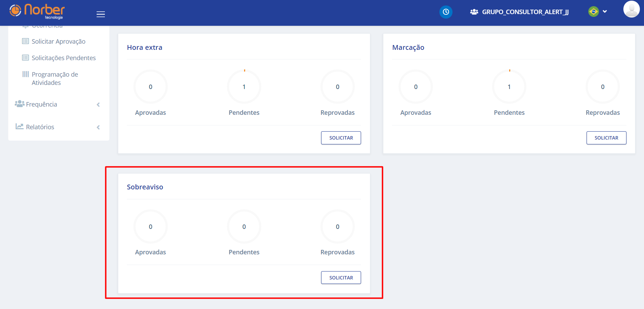Click the Norber tecnologia logo
Screen dimensions: 644x309
37,11
